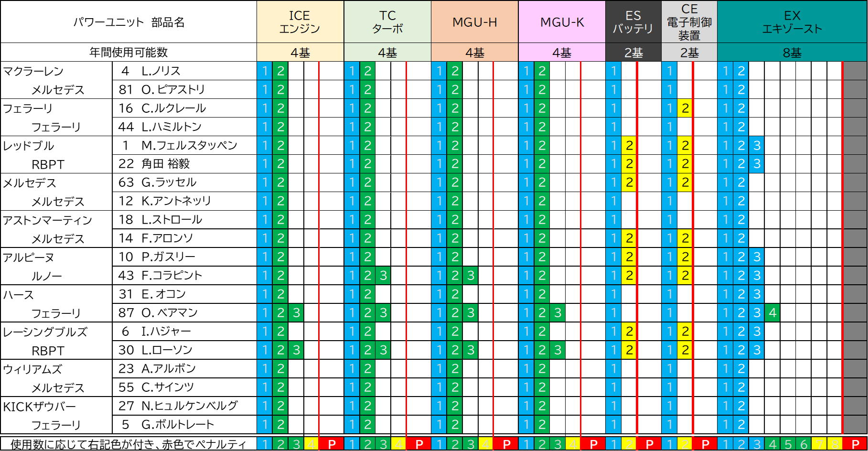The width and height of the screenshot is (868, 451).
Task: Click 角田's EX unit 3 cell
Action: tap(757, 164)
